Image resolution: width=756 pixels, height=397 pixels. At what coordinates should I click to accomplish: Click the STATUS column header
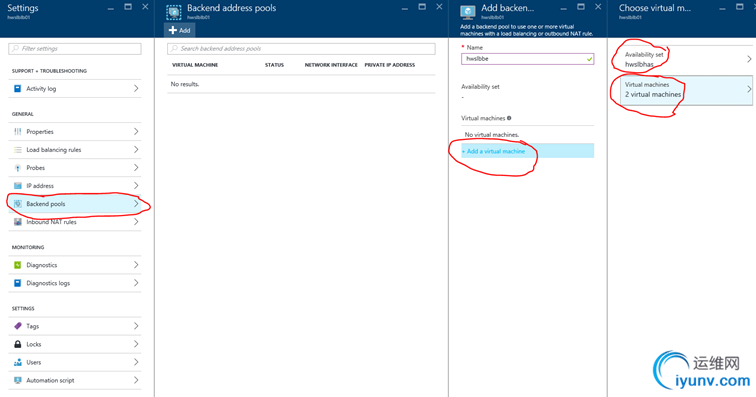point(274,65)
